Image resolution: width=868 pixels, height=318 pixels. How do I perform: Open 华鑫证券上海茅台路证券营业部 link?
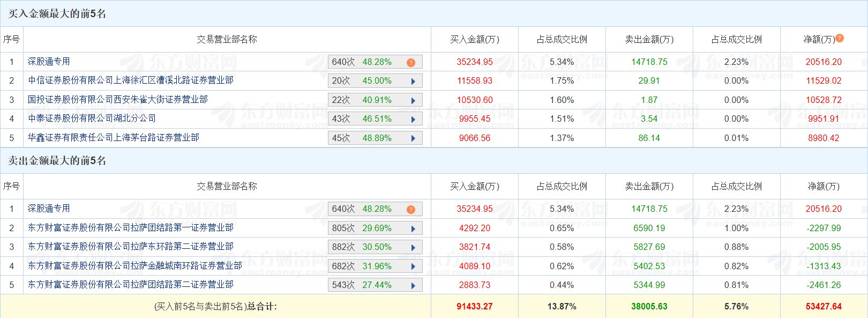[x=114, y=138]
